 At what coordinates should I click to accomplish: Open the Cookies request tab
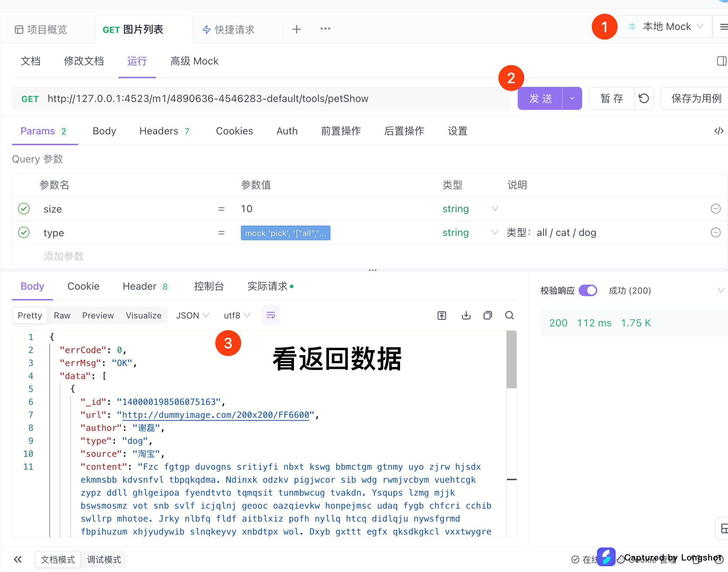pos(234,131)
